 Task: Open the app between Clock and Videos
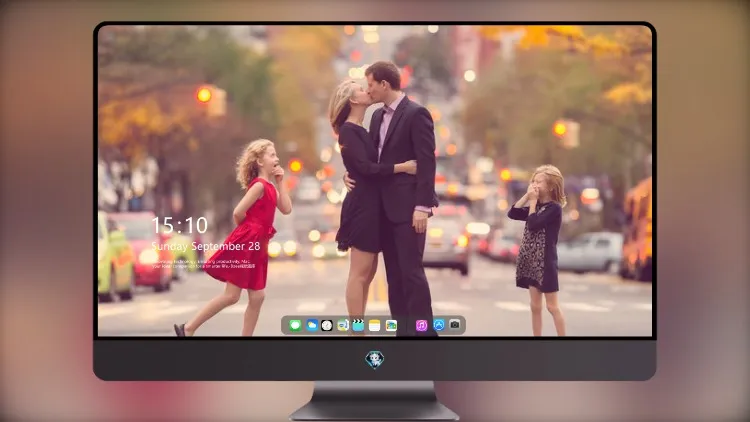[x=343, y=325]
